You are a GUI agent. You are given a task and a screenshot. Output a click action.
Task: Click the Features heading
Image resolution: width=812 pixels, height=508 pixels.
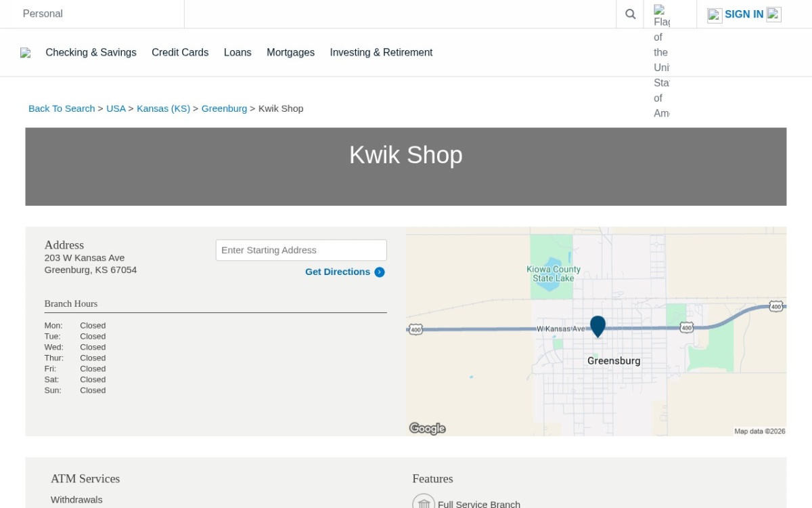coord(432,479)
